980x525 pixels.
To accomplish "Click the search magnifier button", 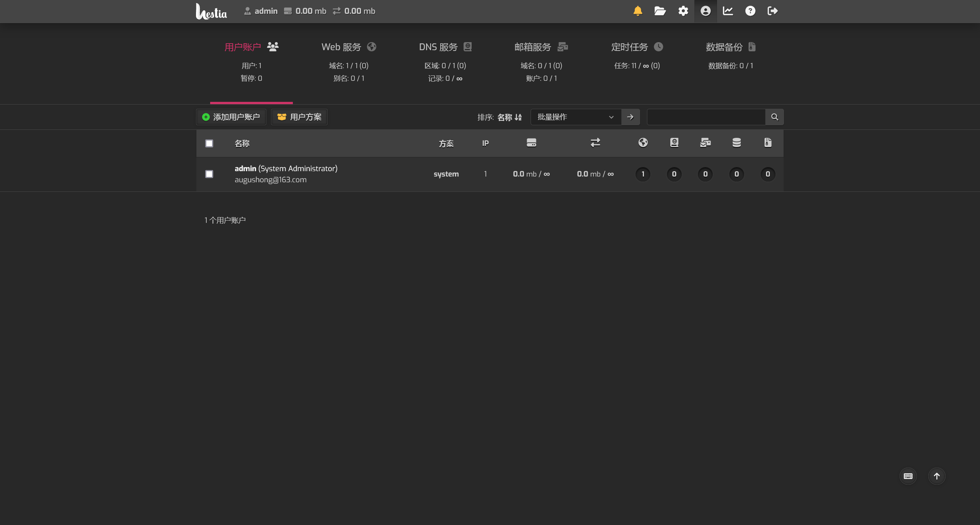I will tap(774, 117).
